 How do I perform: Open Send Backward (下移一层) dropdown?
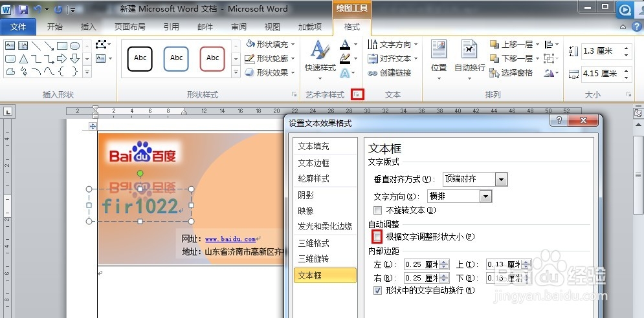[x=515, y=59]
